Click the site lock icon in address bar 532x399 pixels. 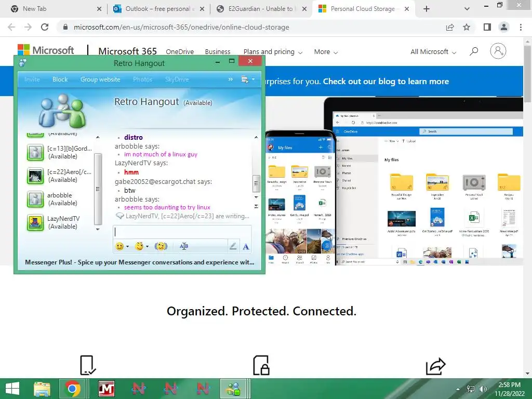(x=65, y=27)
